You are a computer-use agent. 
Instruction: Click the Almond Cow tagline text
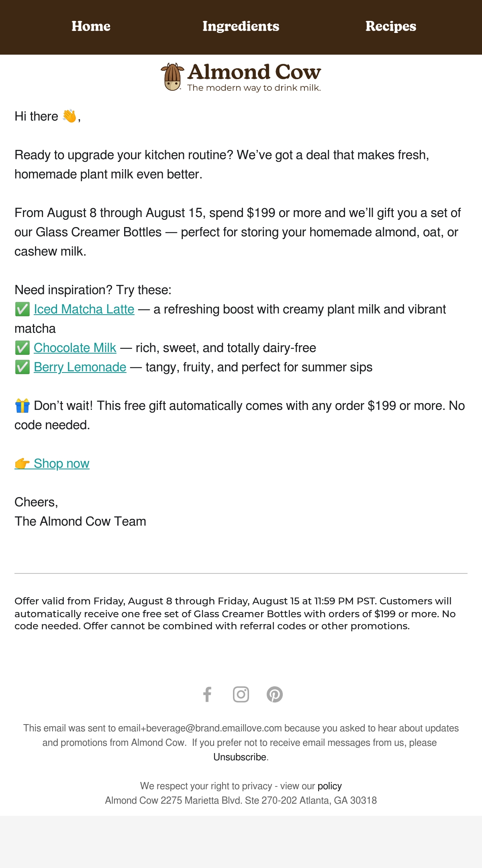(x=254, y=88)
